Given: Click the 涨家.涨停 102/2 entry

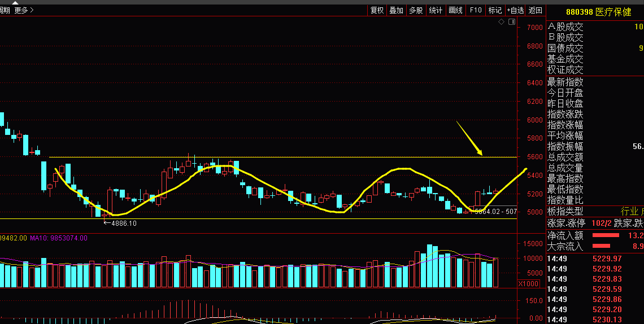Looking at the screenshot, I should [580, 224].
